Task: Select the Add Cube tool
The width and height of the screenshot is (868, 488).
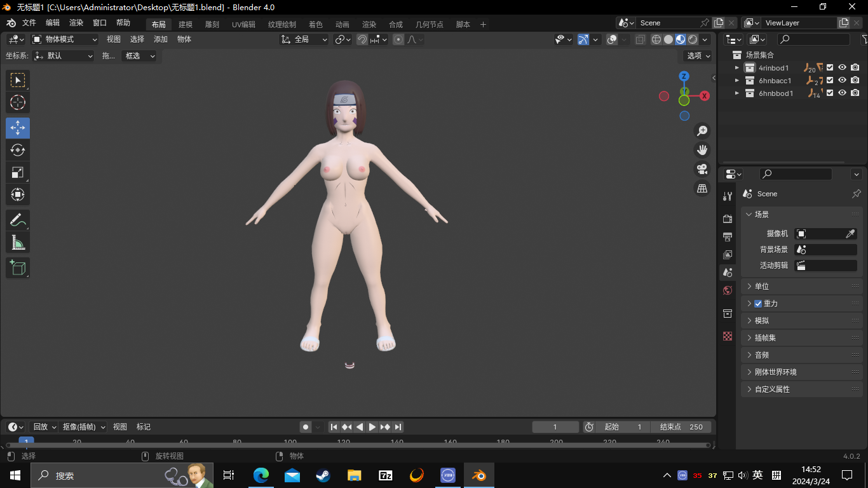Action: [18, 268]
